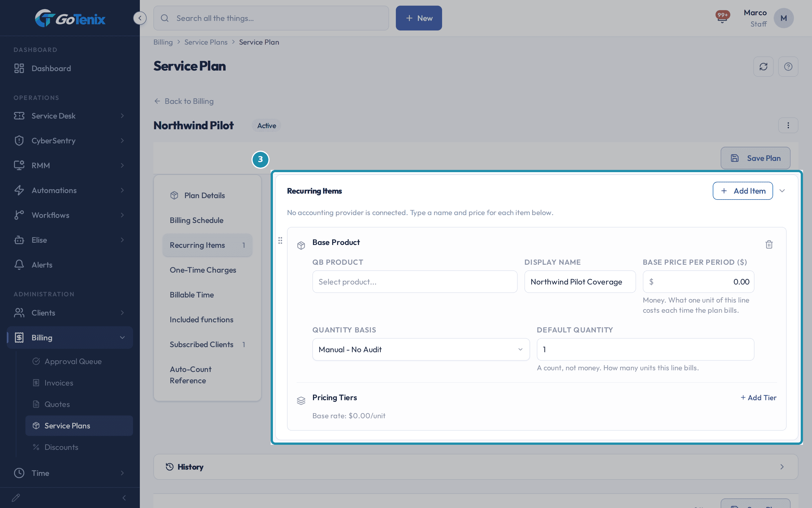812x508 pixels.
Task: Click the search magnifier icon
Action: (x=164, y=18)
